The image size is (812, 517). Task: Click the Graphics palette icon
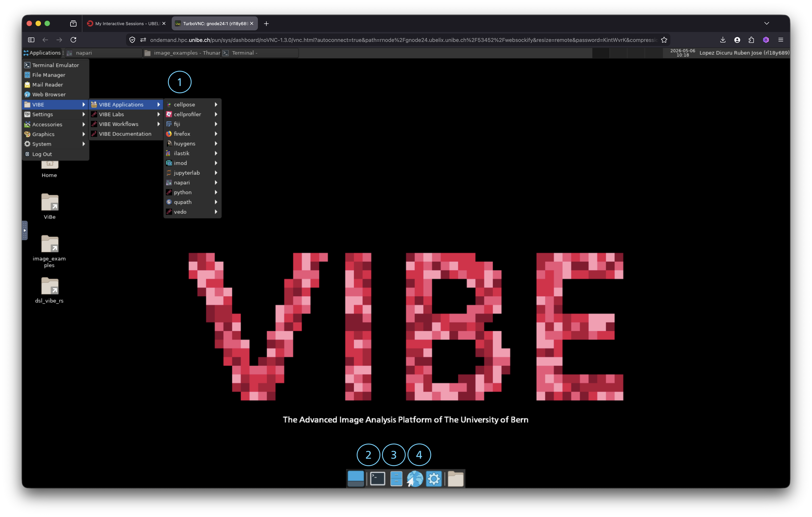(x=27, y=134)
